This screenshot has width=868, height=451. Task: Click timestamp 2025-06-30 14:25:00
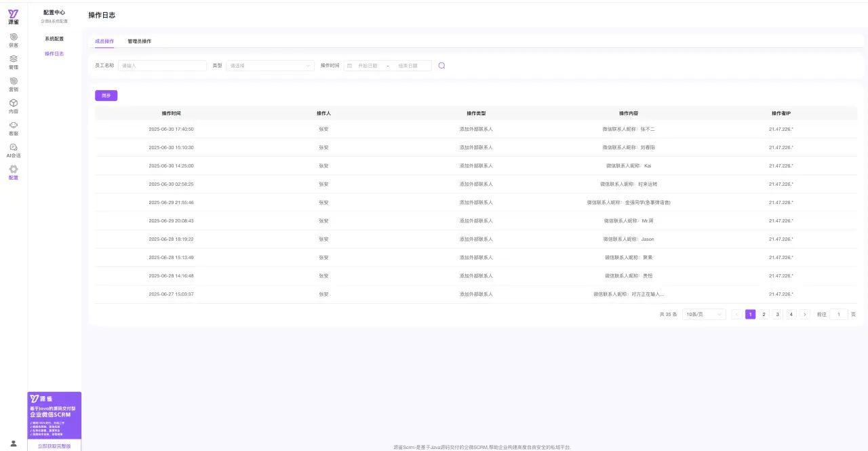172,165
